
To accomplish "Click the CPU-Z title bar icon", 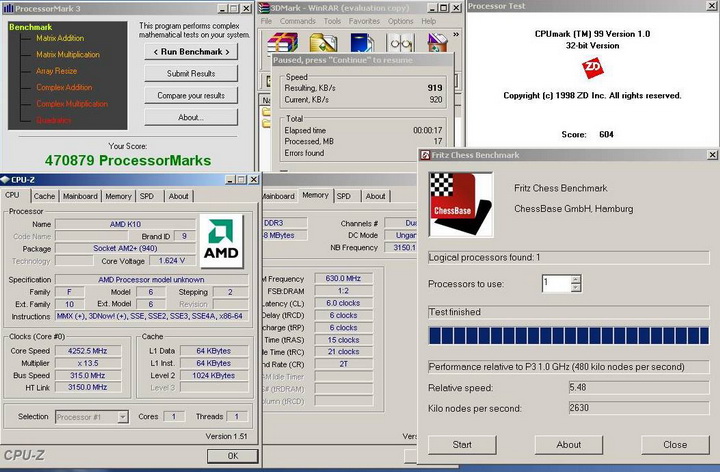I will (x=5, y=180).
